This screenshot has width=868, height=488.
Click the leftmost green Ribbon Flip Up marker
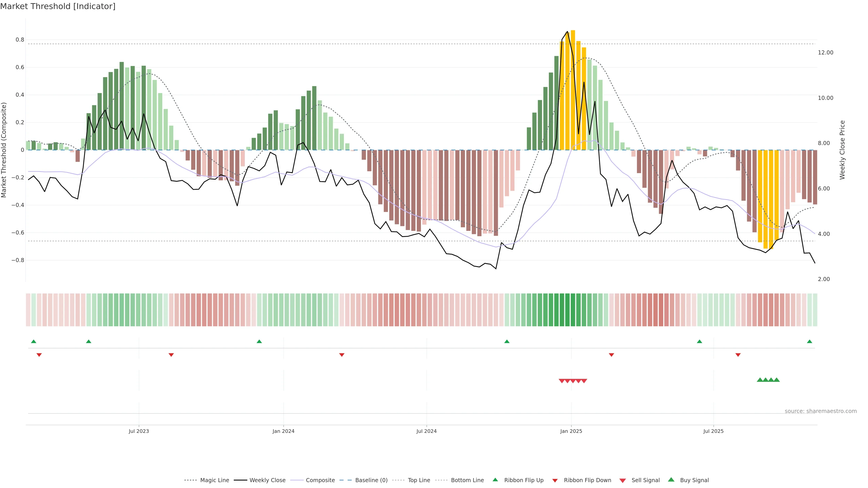33,342
